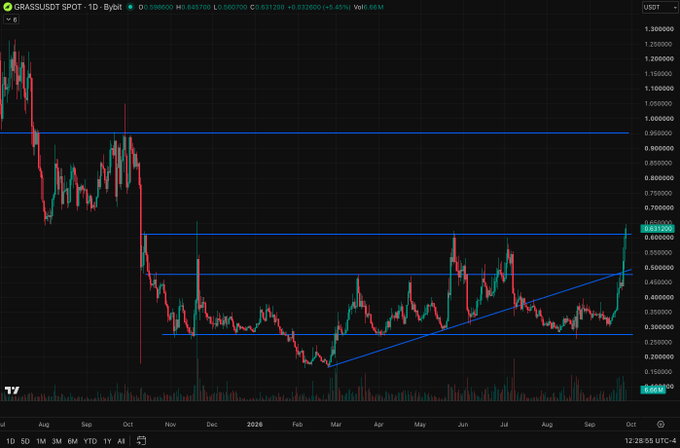
Task: Click the 1.000000 price axis label
Action: 659,118
